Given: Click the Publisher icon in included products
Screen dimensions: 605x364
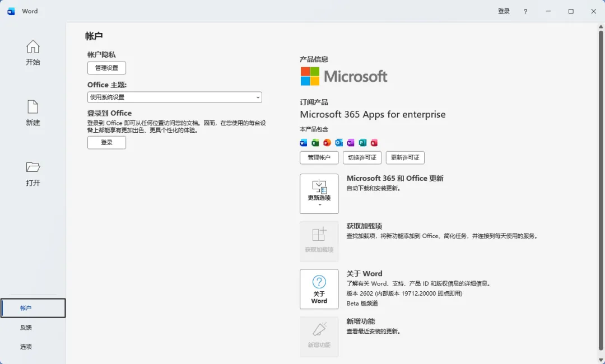Looking at the screenshot, I should click(362, 143).
